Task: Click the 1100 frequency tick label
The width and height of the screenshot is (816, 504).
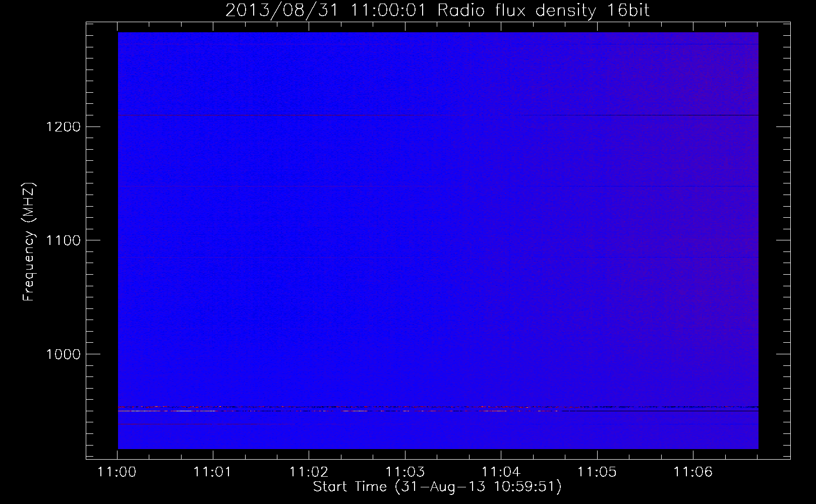Action: (x=63, y=240)
